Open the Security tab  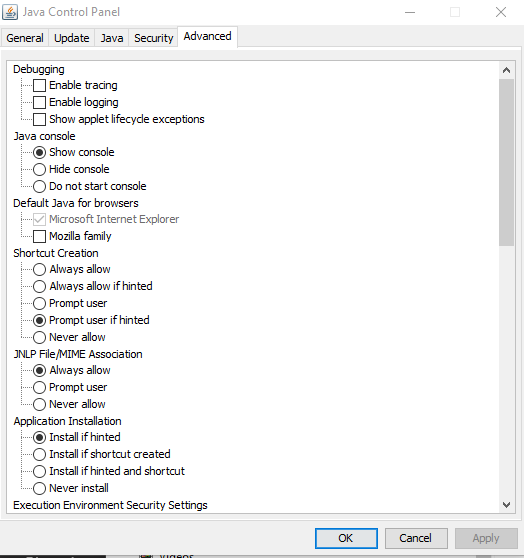pyautogui.click(x=153, y=38)
